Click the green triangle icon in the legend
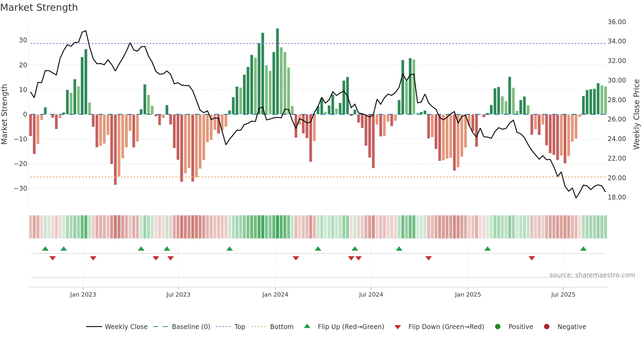The width and height of the screenshot is (644, 362). click(x=307, y=326)
